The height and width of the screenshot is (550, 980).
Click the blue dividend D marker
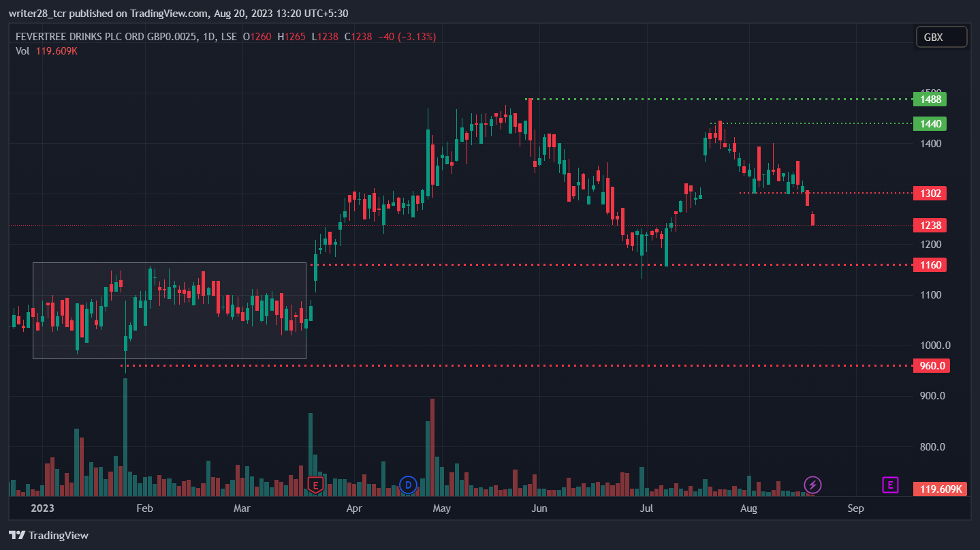click(408, 485)
